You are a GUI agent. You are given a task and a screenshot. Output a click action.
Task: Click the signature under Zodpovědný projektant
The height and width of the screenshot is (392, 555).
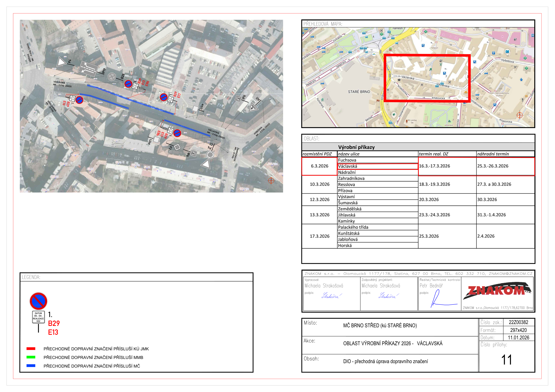[388, 295]
